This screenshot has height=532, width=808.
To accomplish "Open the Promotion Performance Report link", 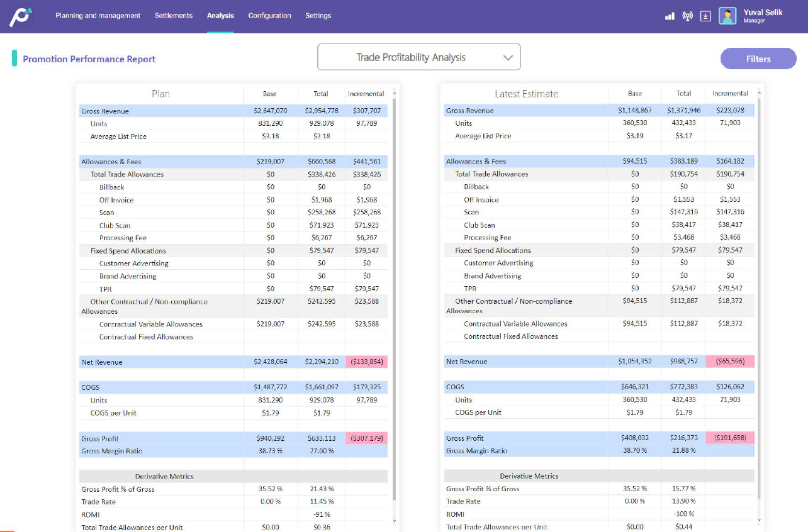I will pyautogui.click(x=89, y=58).
